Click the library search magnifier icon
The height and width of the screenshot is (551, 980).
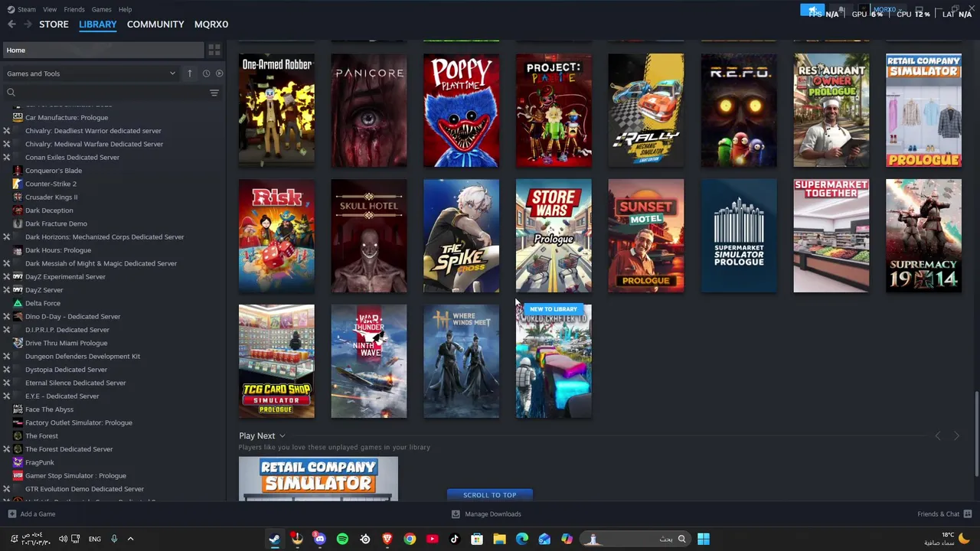11,93
